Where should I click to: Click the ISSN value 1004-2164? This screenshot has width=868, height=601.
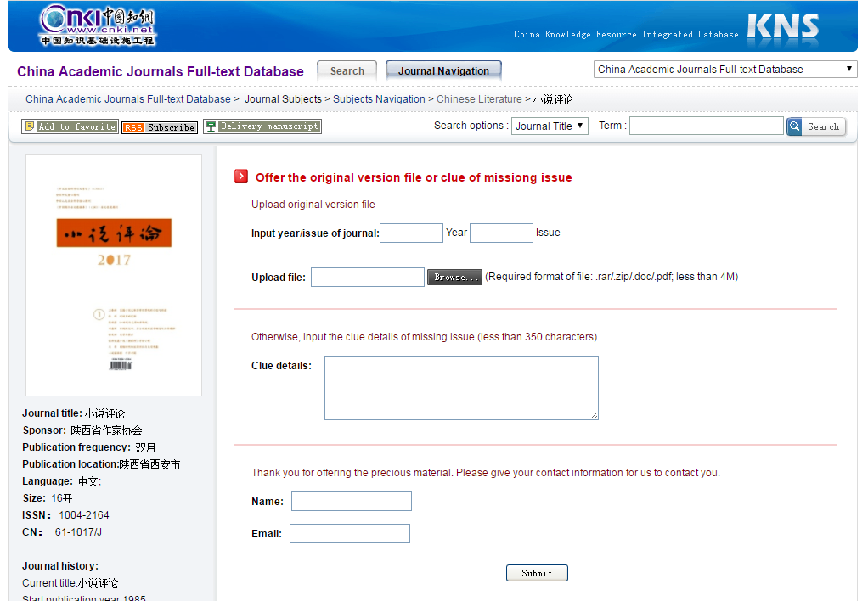84,515
